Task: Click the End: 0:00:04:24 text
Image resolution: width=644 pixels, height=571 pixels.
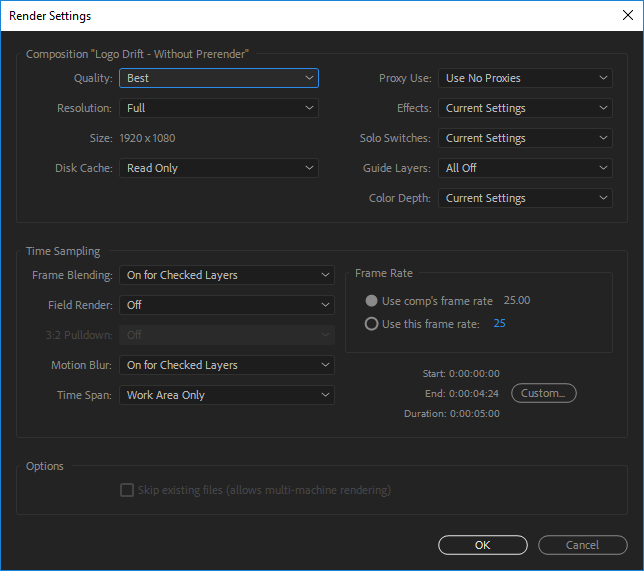Action: point(462,394)
